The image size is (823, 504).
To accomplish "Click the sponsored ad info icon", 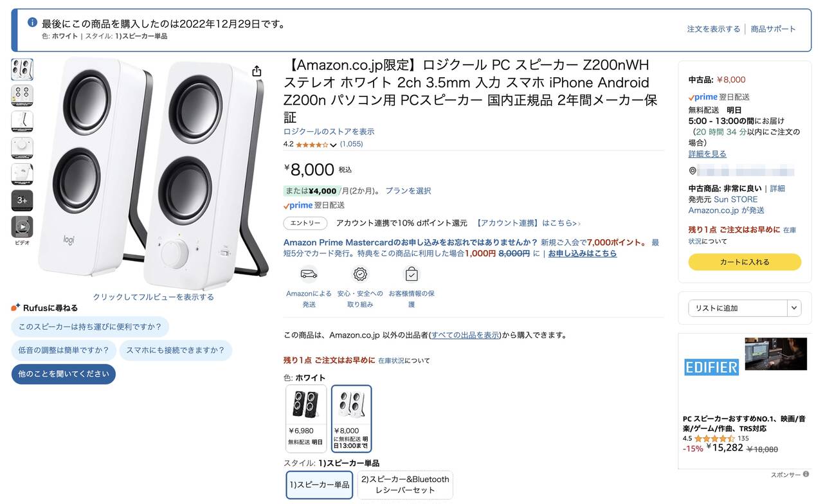I will tap(806, 474).
